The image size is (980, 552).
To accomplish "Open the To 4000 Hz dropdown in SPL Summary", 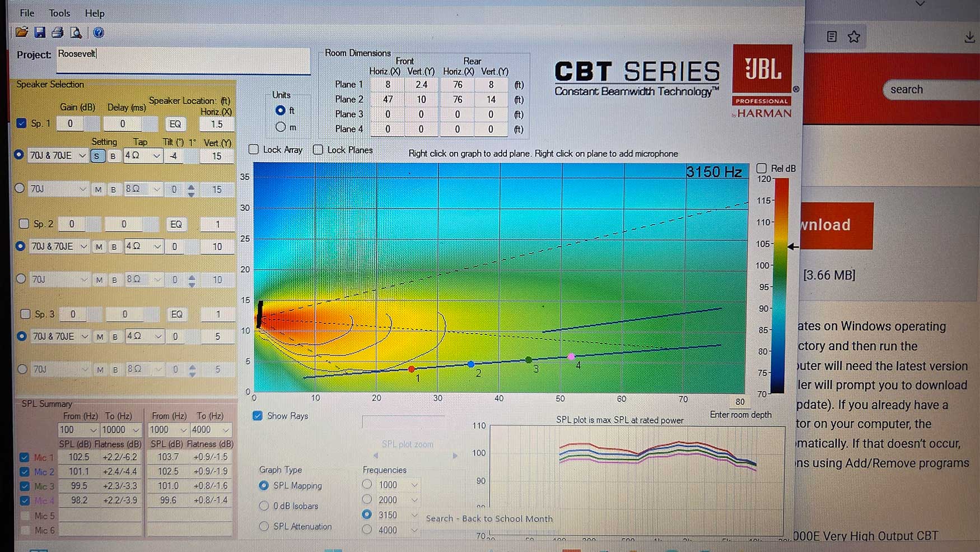I will pos(226,430).
